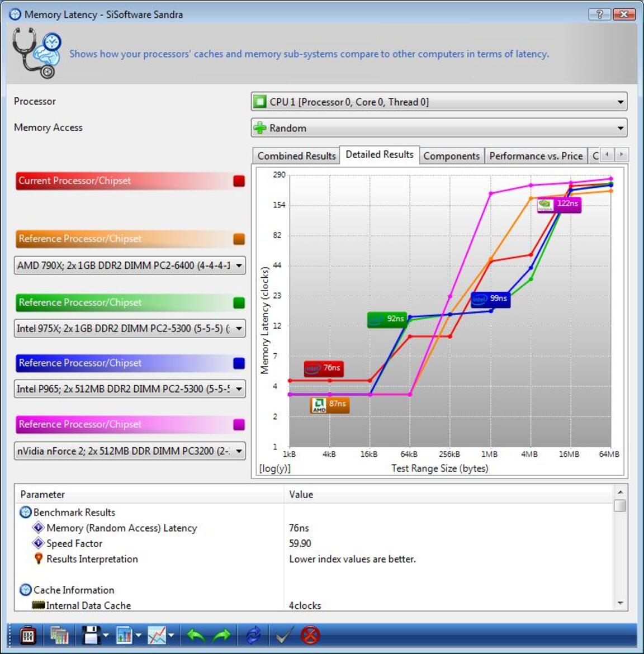Click the line graph icon in bottom toolbar
The height and width of the screenshot is (654, 644).
pyautogui.click(x=157, y=636)
